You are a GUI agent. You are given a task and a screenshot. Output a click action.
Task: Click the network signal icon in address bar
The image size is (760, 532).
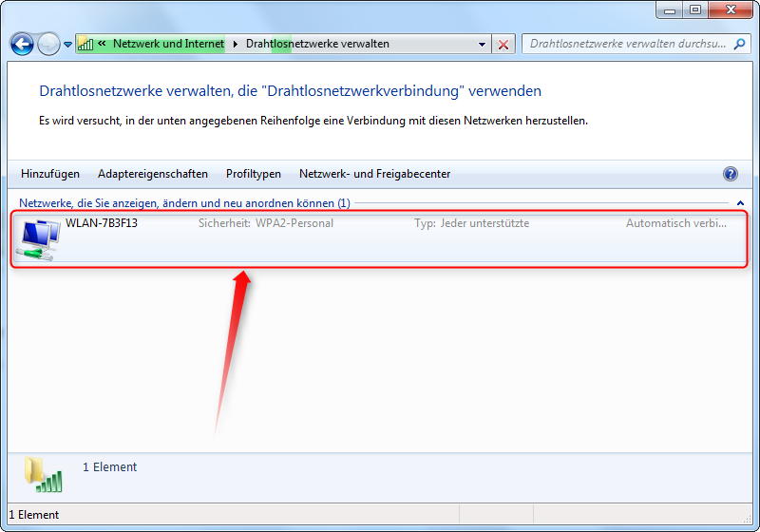point(85,44)
